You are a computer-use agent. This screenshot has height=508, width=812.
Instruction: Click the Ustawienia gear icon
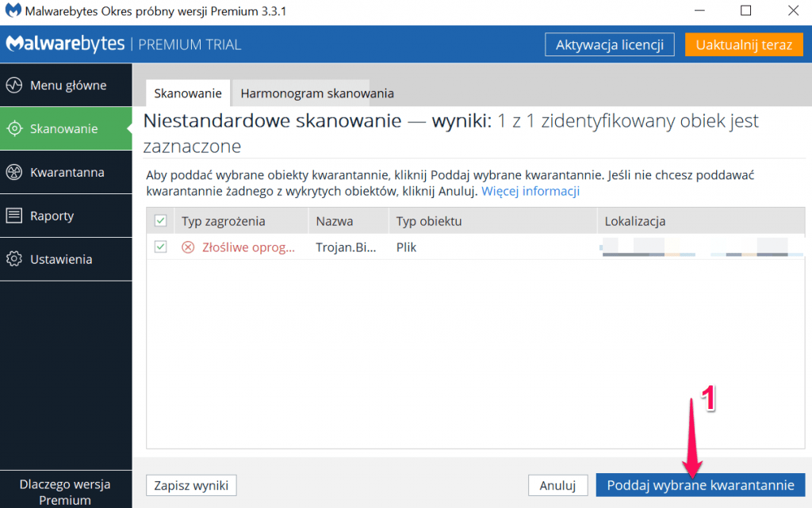point(14,259)
